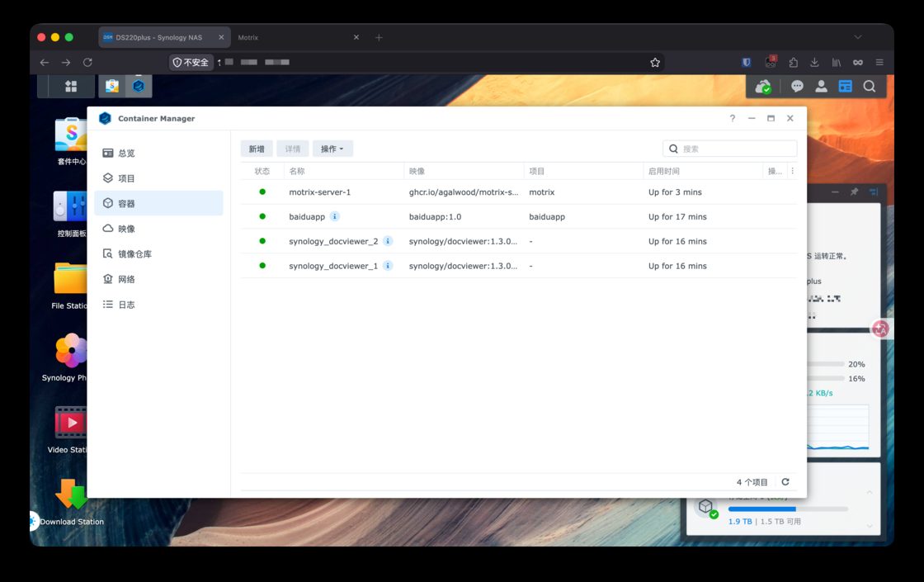The height and width of the screenshot is (582, 924).
Task: Click the storage volume usage bar
Action: [788, 509]
